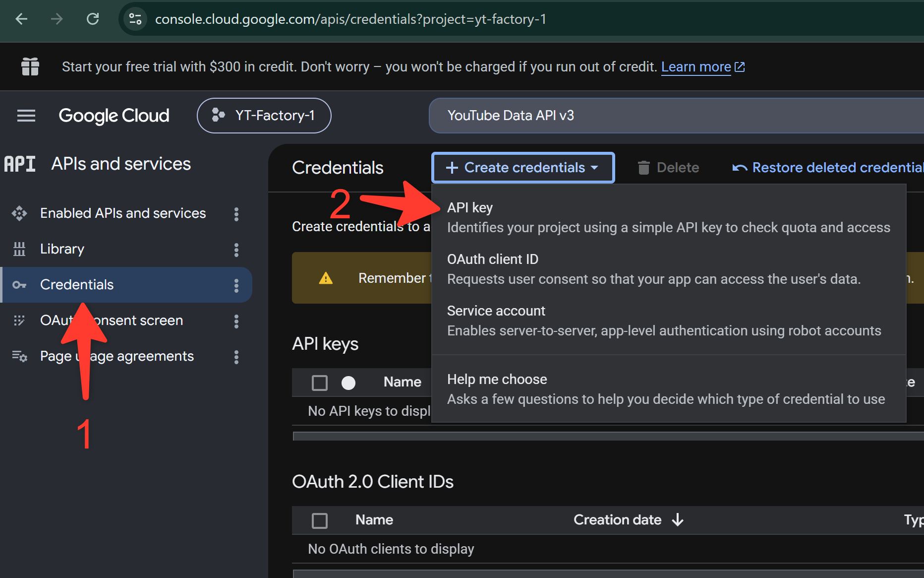The width and height of the screenshot is (924, 578).
Task: Click the URL in the address bar
Action: (x=350, y=19)
